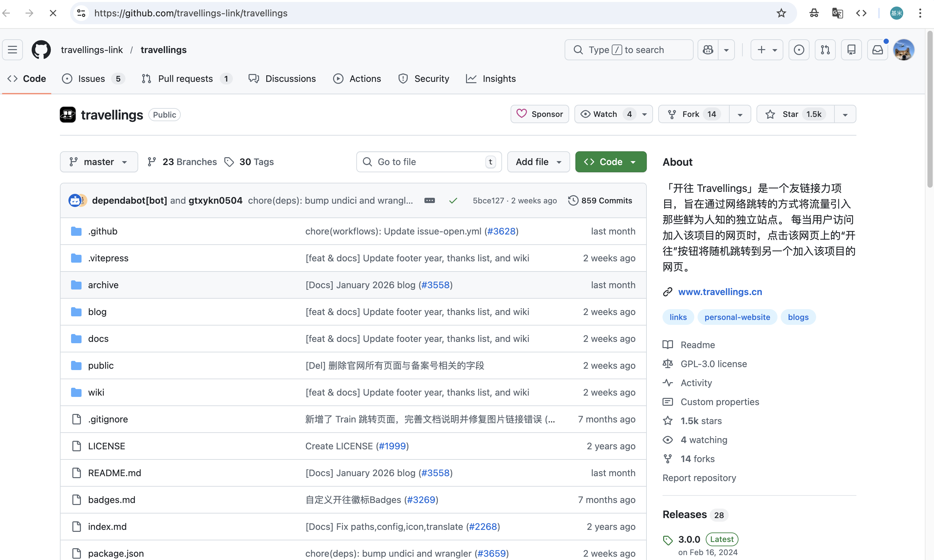934x560 pixels.
Task: Open the browser translate page icon
Action: (x=837, y=13)
